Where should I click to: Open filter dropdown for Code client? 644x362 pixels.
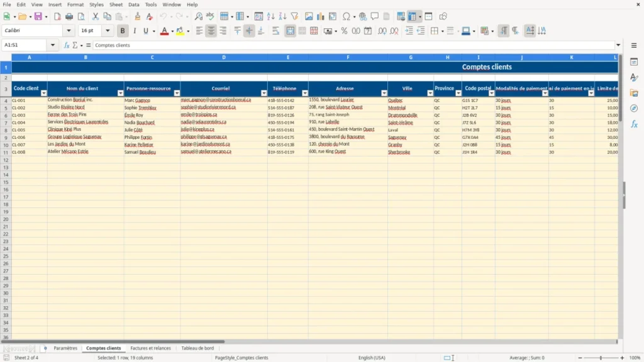click(43, 93)
